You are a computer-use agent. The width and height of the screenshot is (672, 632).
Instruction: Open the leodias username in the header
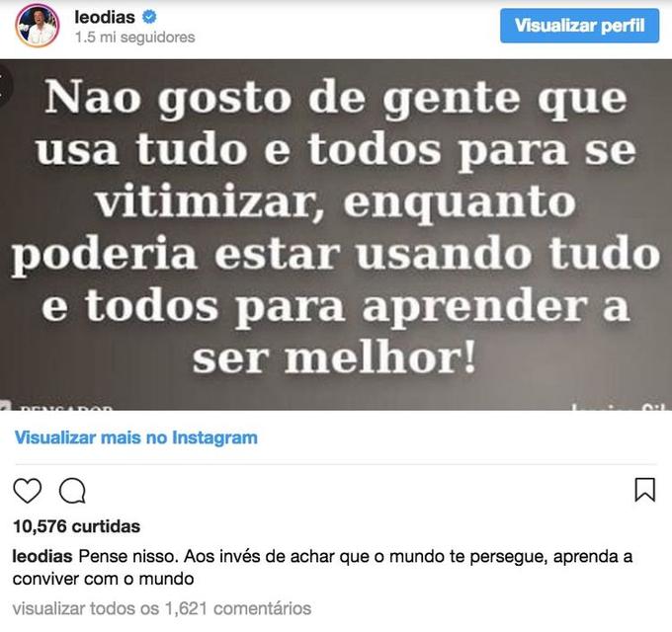[105, 17]
